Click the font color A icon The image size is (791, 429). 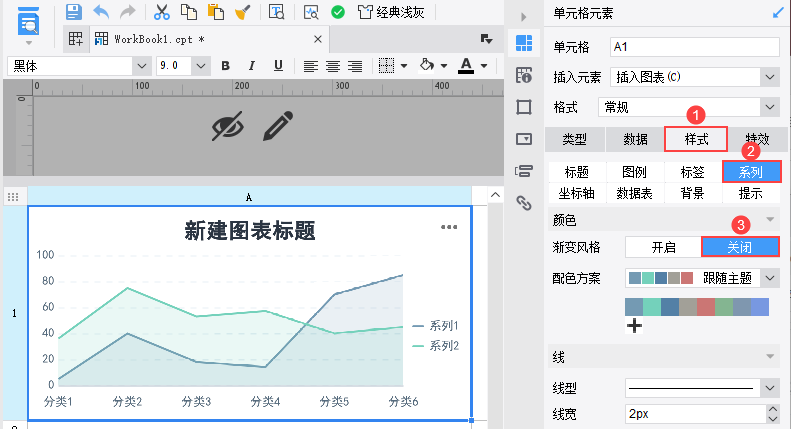click(466, 66)
